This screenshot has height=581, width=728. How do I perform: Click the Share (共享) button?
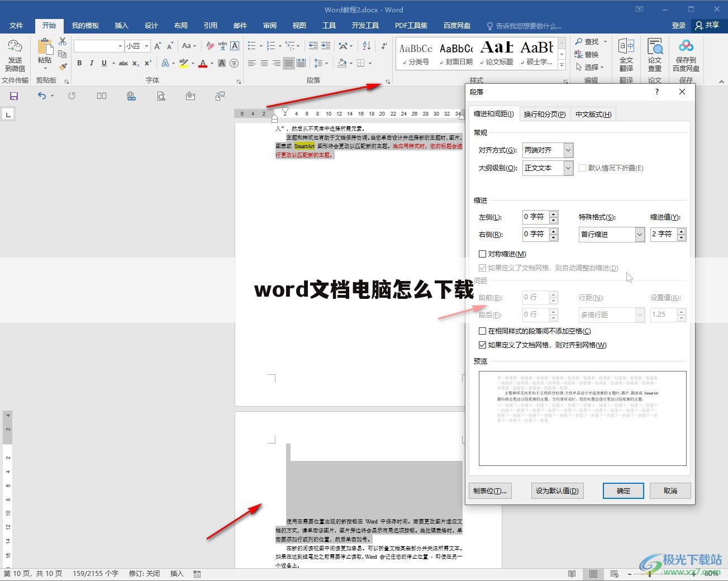click(707, 25)
